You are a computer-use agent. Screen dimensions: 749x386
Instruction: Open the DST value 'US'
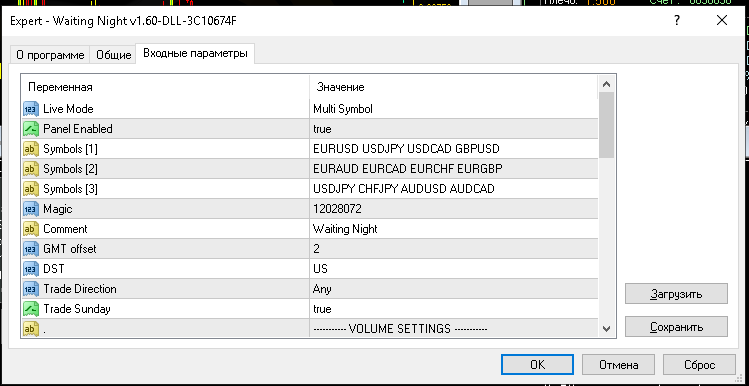tap(320, 269)
